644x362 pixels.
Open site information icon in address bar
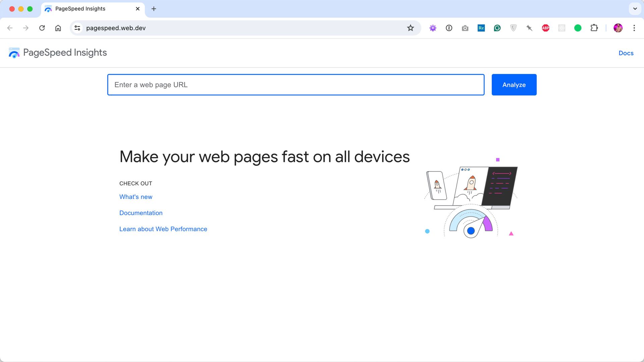(77, 28)
